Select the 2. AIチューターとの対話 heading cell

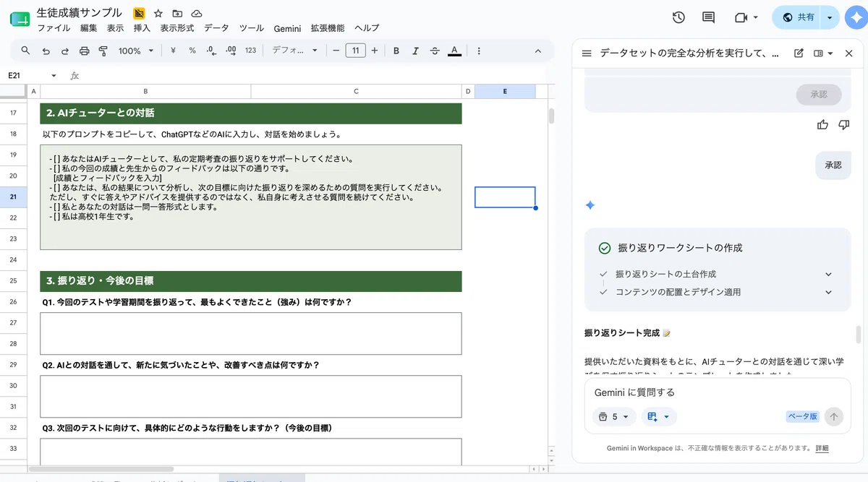(251, 113)
